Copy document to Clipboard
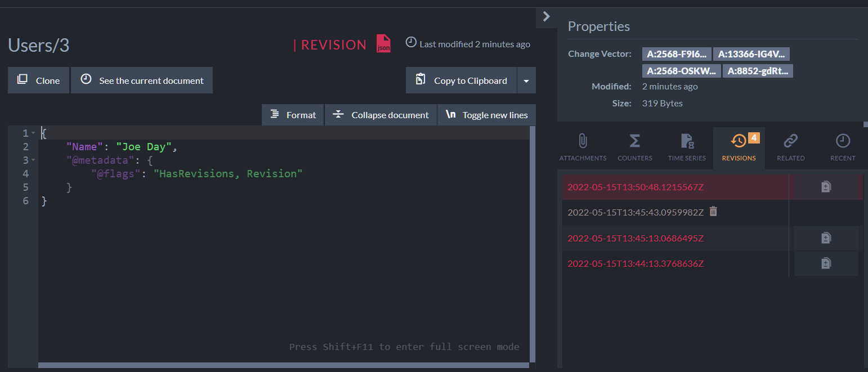This screenshot has height=372, width=868. tap(461, 80)
